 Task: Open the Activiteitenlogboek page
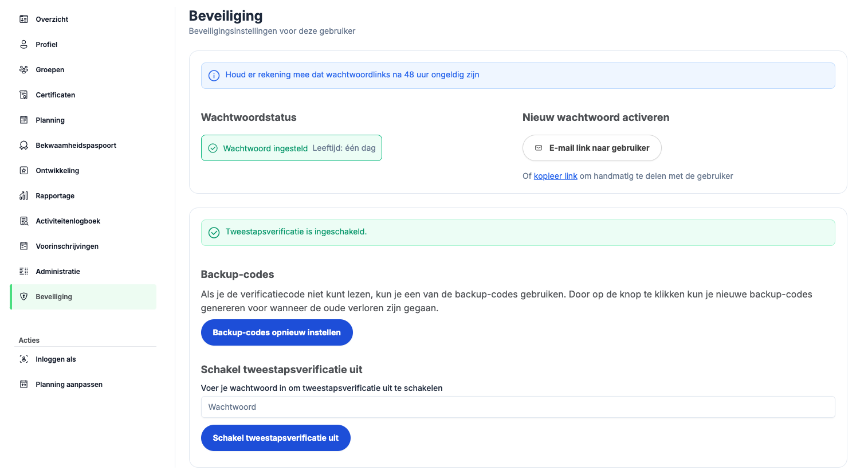[x=68, y=221]
